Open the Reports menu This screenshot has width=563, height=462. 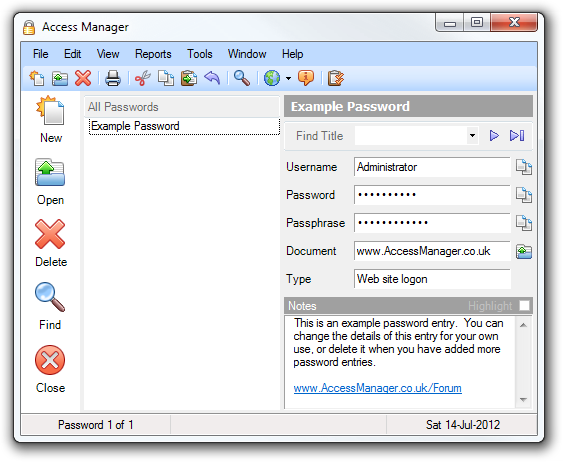click(x=153, y=54)
